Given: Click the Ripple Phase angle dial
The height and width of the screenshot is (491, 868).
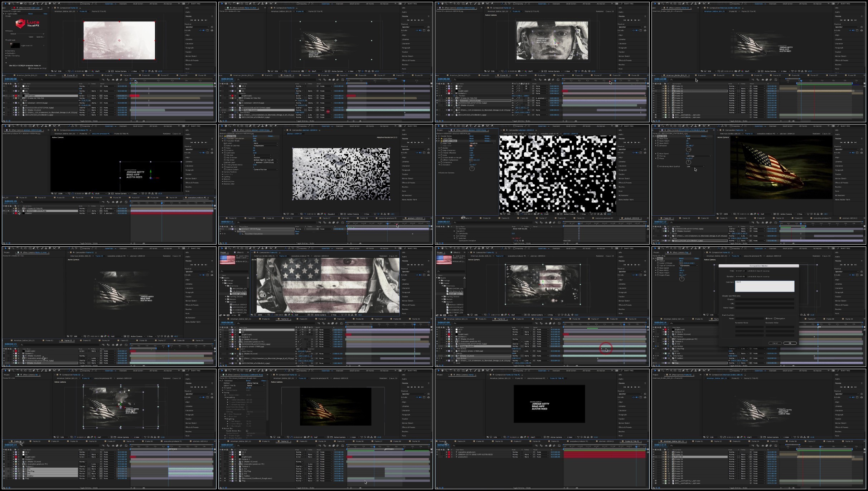Looking at the screenshot, I should coord(682,279).
